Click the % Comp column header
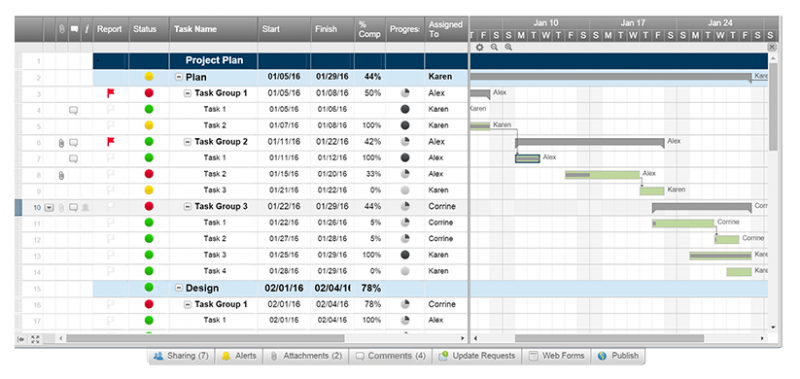Viewport: 800px width, 379px height. coord(370,29)
